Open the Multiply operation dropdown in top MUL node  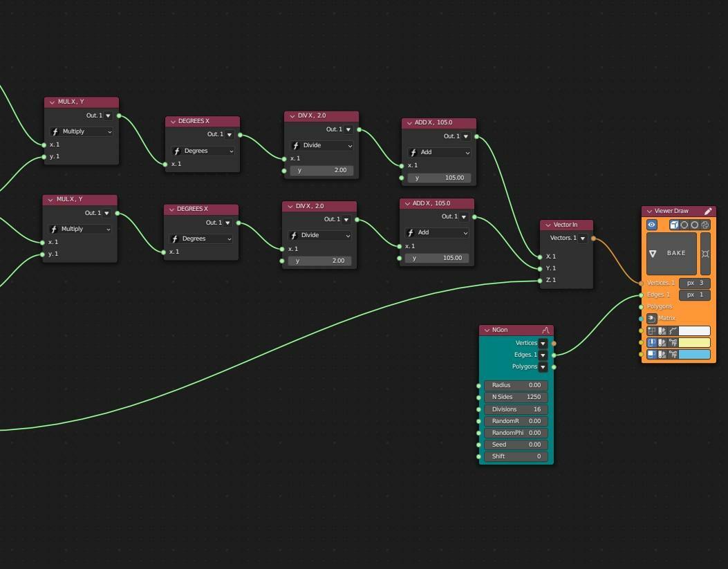click(81, 131)
